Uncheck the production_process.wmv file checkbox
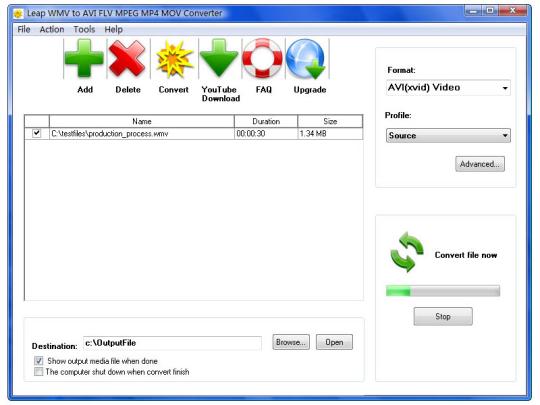540x405 pixels. click(x=37, y=133)
